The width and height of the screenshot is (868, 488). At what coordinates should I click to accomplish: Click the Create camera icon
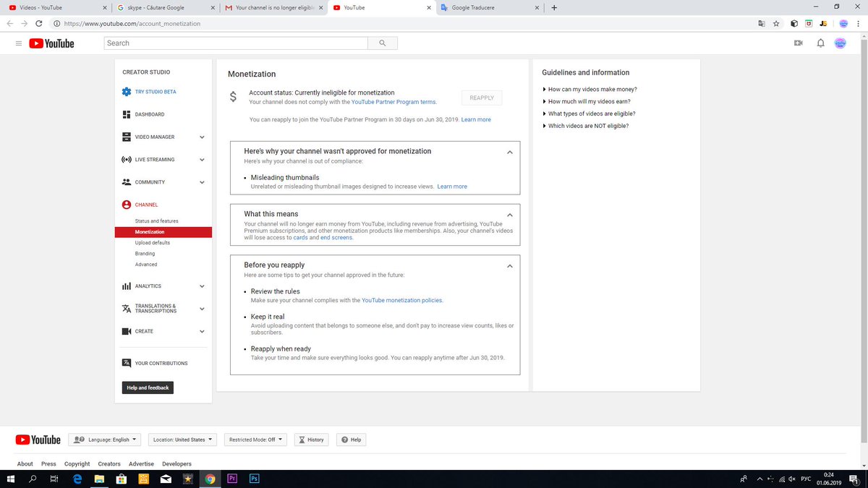[127, 331]
